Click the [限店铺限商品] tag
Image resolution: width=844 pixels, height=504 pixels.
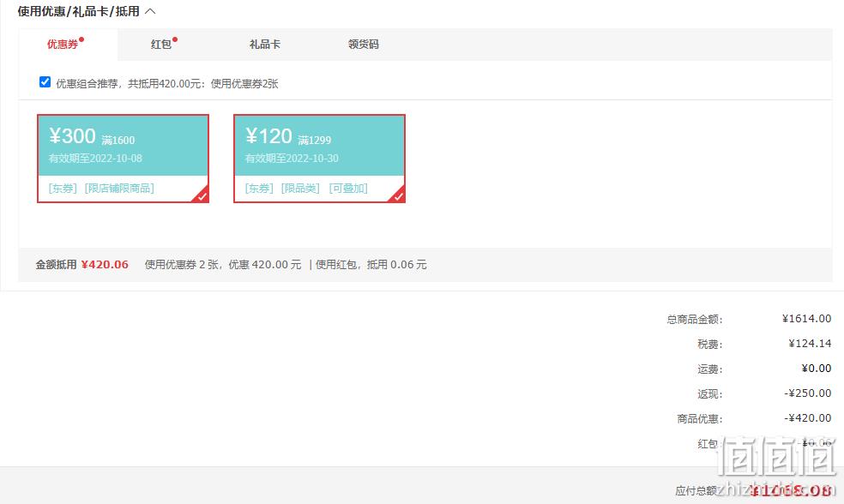(x=119, y=189)
